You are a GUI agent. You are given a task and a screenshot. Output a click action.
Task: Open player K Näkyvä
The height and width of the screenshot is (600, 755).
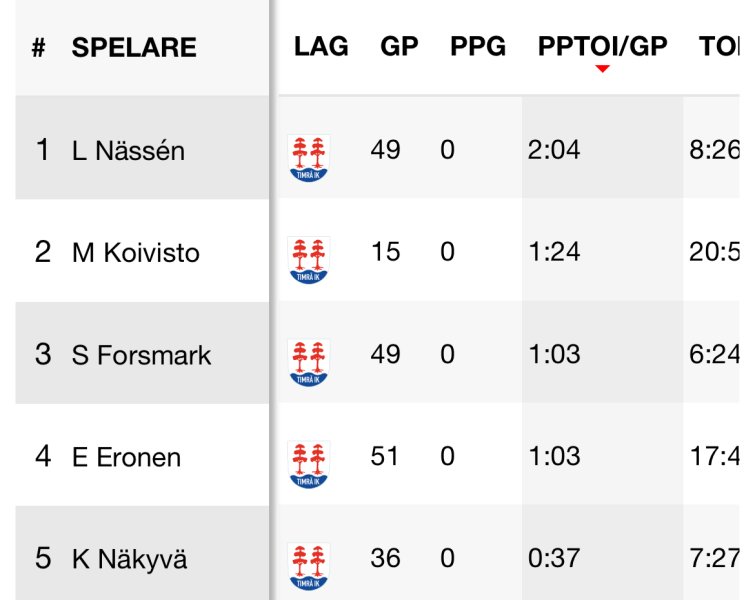click(x=129, y=560)
